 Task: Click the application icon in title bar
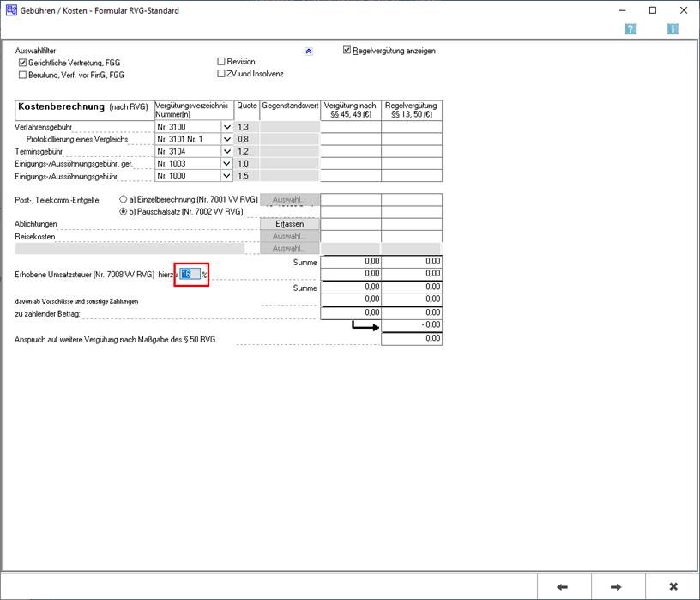point(11,10)
